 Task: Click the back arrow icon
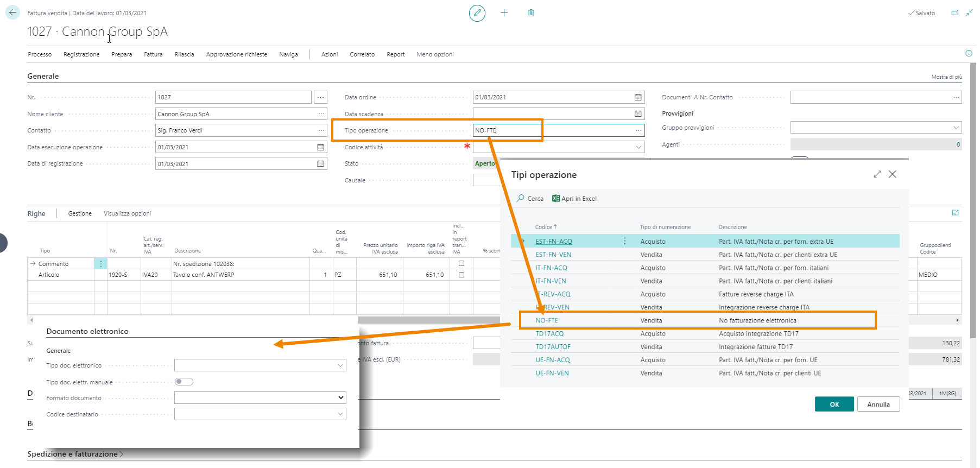12,12
